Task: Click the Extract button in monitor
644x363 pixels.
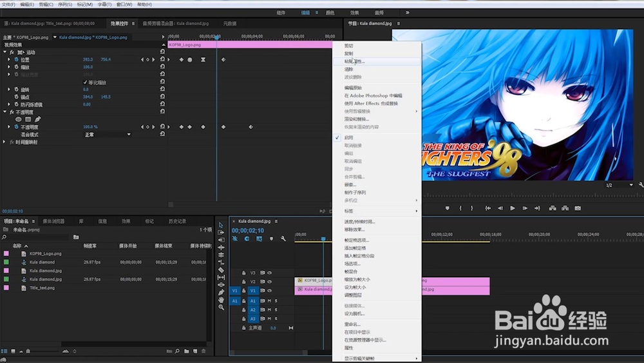Action: point(565,208)
